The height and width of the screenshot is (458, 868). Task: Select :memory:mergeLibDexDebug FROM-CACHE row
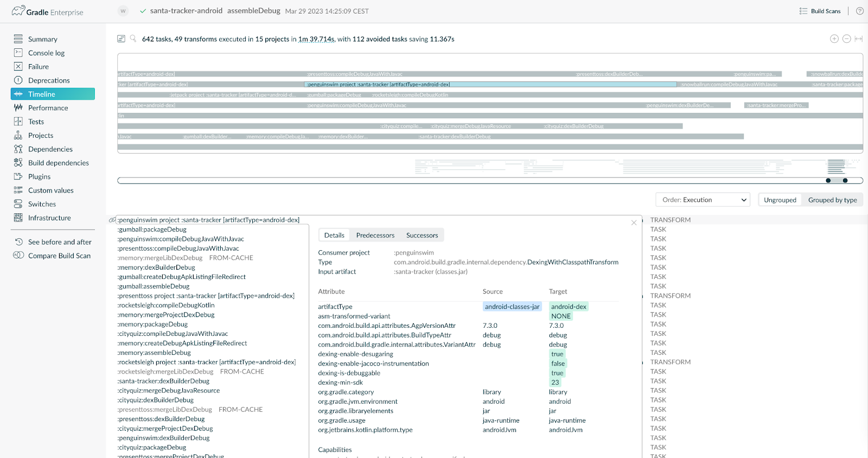click(x=186, y=258)
